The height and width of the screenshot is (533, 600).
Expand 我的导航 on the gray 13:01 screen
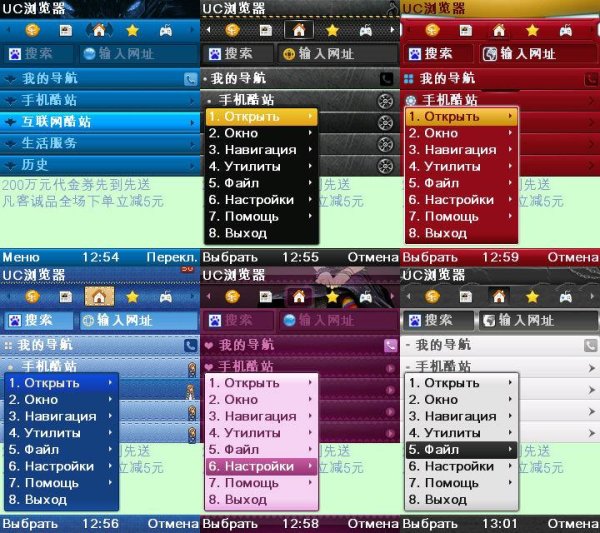point(500,345)
